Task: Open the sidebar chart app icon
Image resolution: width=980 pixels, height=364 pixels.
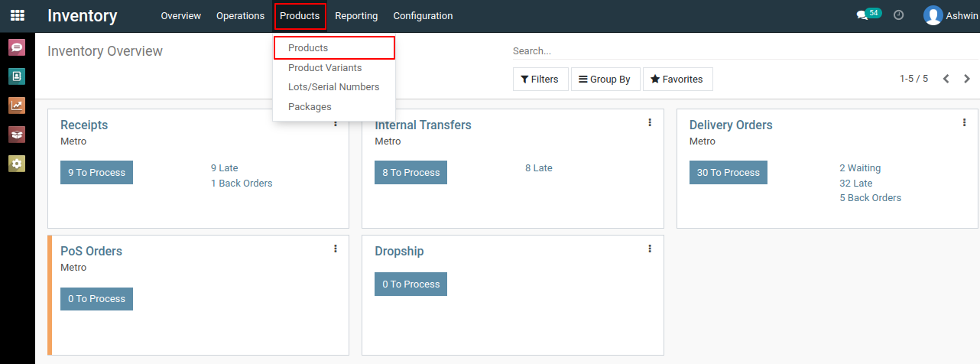Action: pyautogui.click(x=17, y=106)
